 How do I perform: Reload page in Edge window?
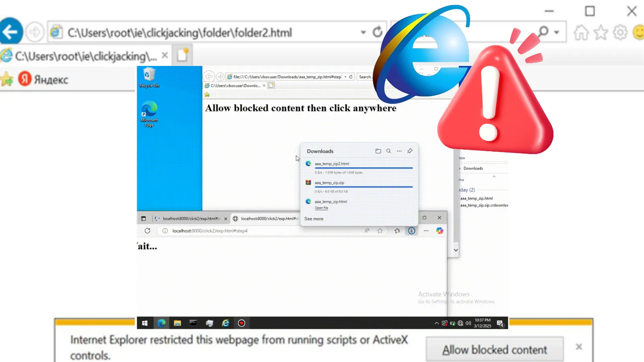click(x=147, y=231)
